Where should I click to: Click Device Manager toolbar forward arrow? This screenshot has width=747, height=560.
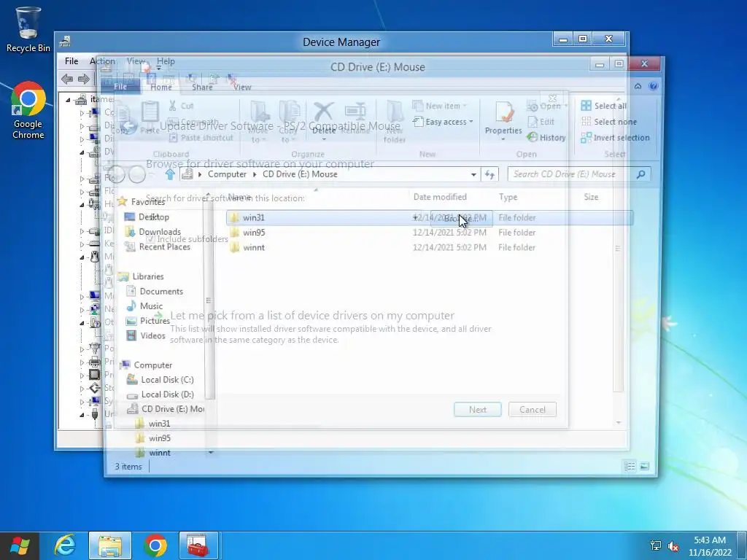pos(83,79)
